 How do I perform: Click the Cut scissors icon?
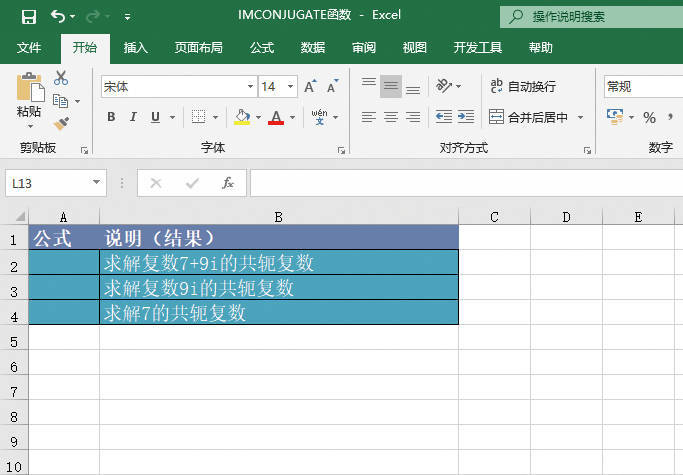(61, 77)
